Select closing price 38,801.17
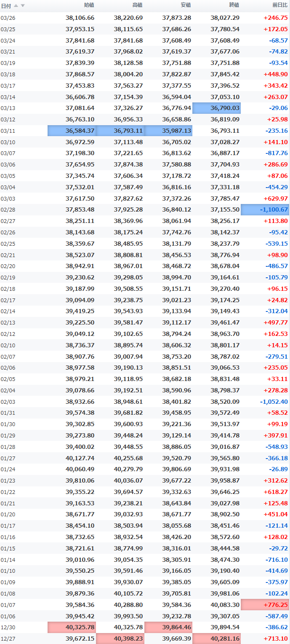The width and height of the screenshot is (290, 644). click(x=225, y=345)
